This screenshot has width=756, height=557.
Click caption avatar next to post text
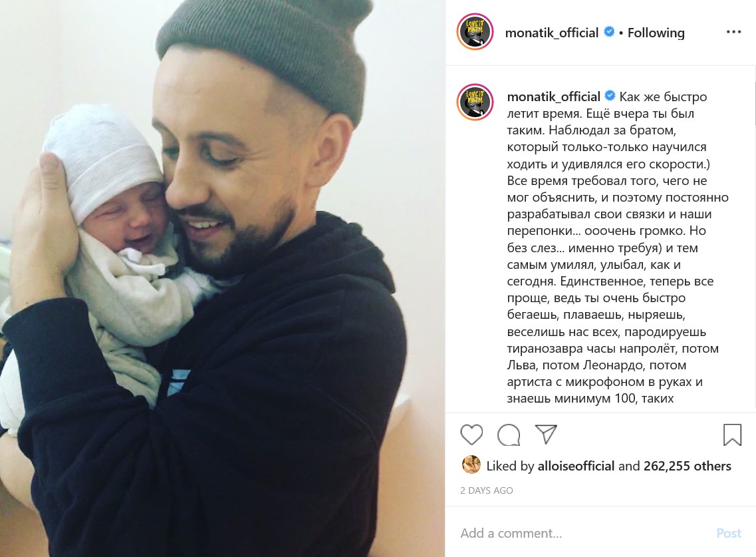tap(475, 102)
